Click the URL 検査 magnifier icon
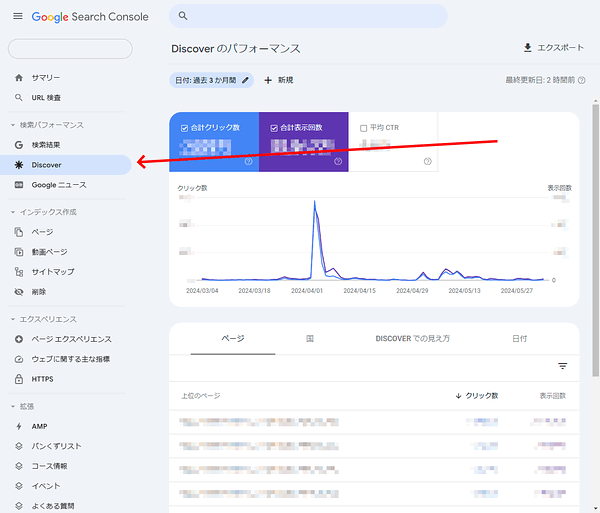This screenshot has height=513, width=600. pos(19,98)
